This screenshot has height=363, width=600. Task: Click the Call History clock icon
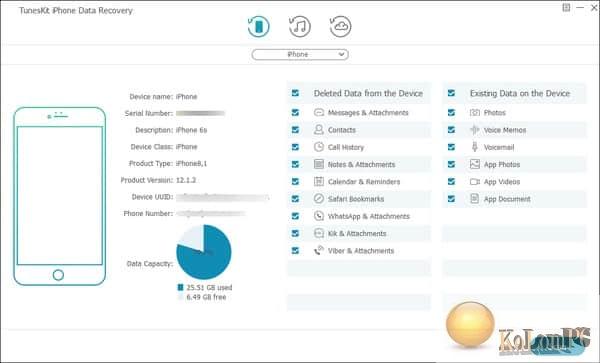[319, 147]
